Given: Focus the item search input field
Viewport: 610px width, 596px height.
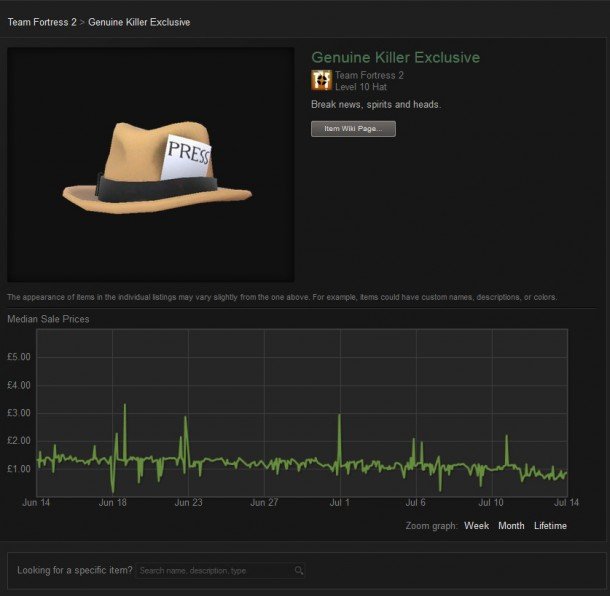Looking at the screenshot, I should click(x=220, y=570).
